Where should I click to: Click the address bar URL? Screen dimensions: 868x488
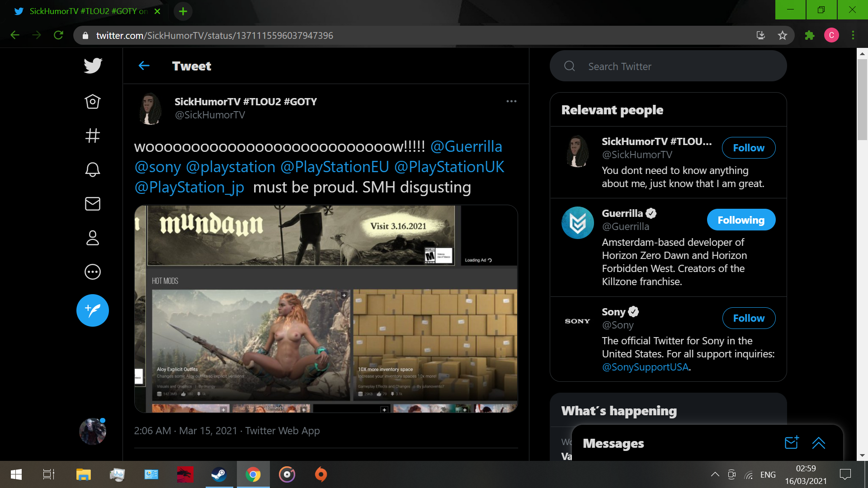pyautogui.click(x=214, y=35)
